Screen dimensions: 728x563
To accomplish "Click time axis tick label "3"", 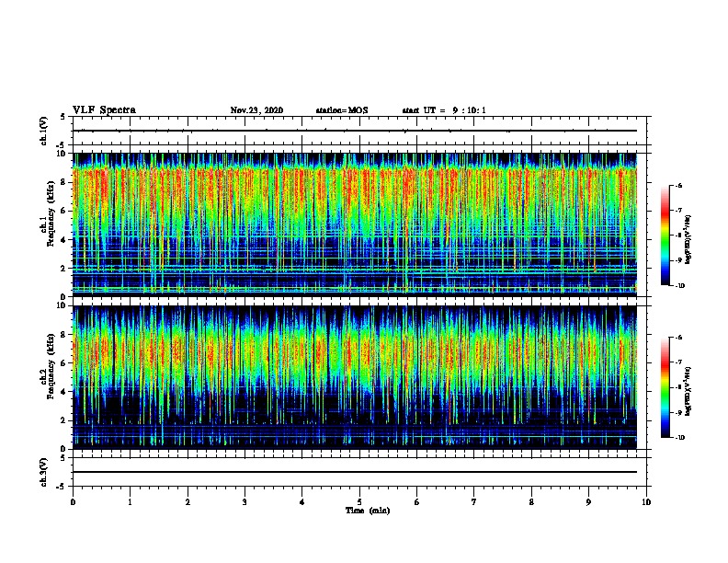I will pyautogui.click(x=245, y=502).
